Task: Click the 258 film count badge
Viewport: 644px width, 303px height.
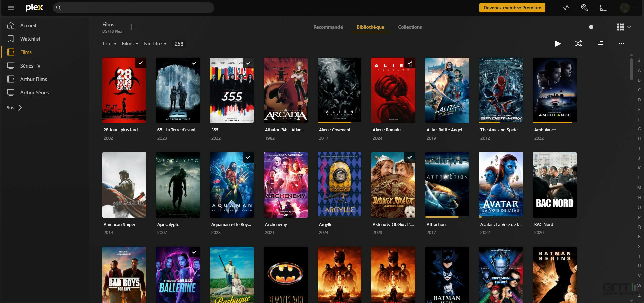Action: point(179,44)
